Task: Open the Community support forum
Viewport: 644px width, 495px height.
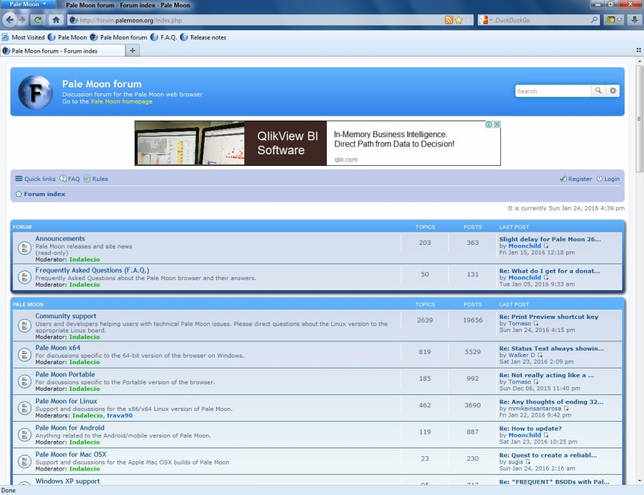Action: point(66,316)
